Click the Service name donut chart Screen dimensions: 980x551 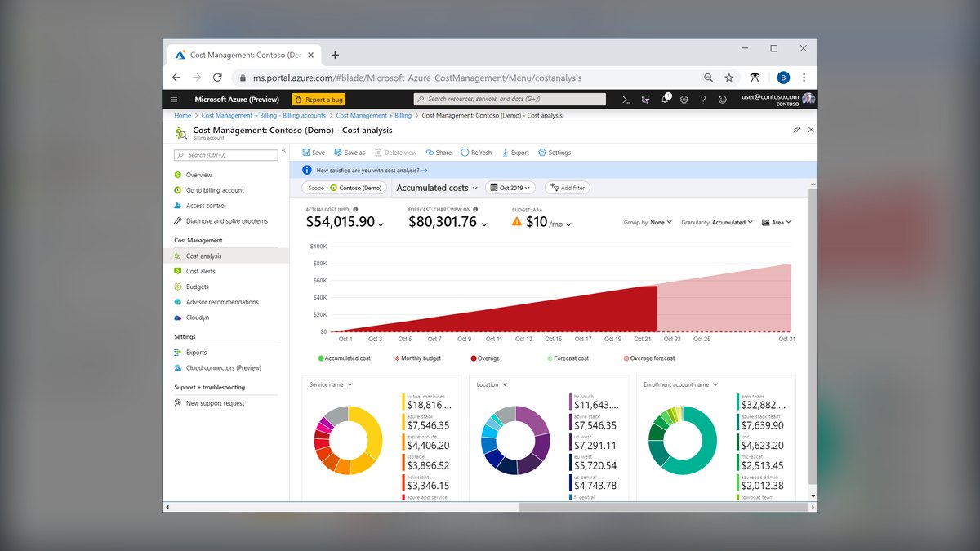tap(348, 440)
